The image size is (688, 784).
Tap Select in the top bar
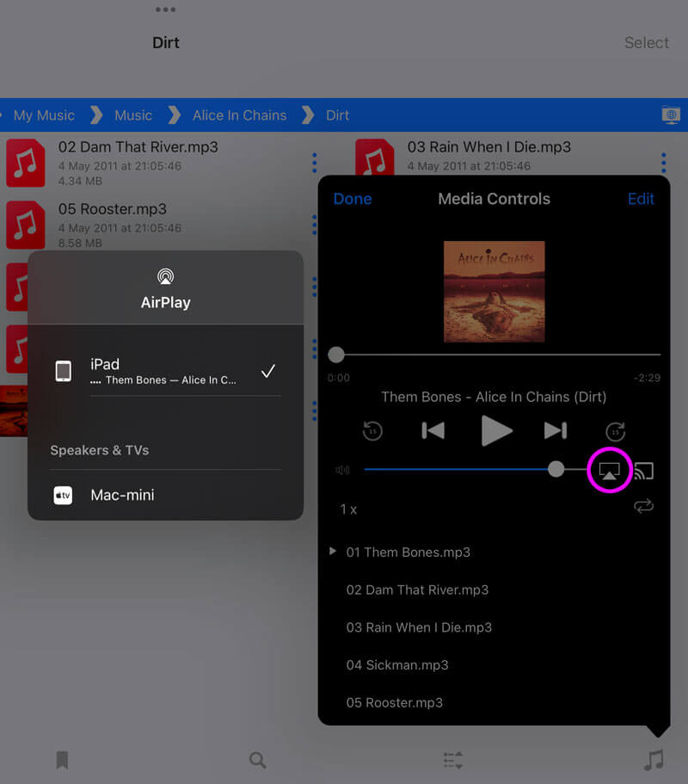click(647, 42)
